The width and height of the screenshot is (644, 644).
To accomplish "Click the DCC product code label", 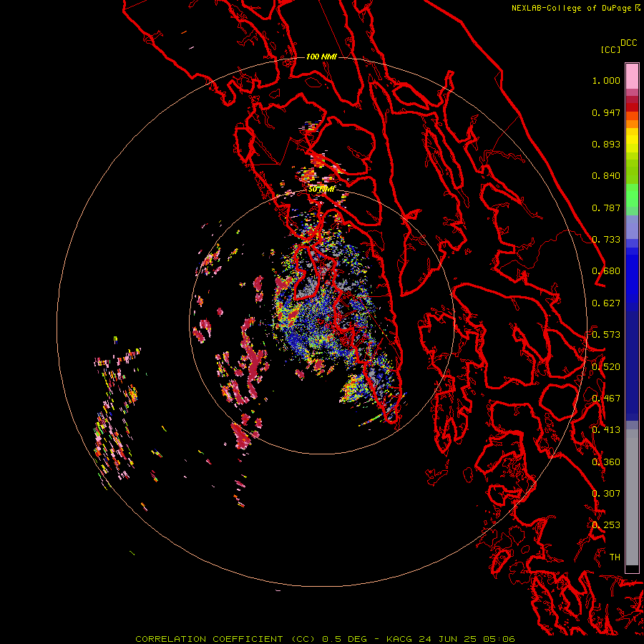I will click(628, 43).
